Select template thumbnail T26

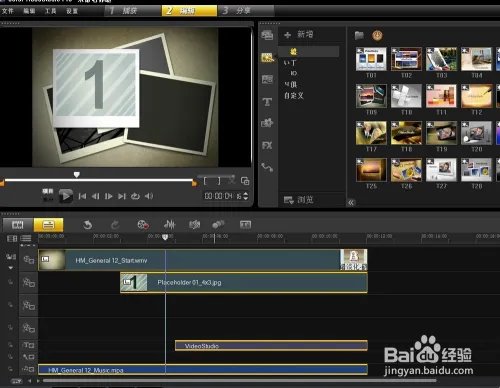[x=406, y=170]
